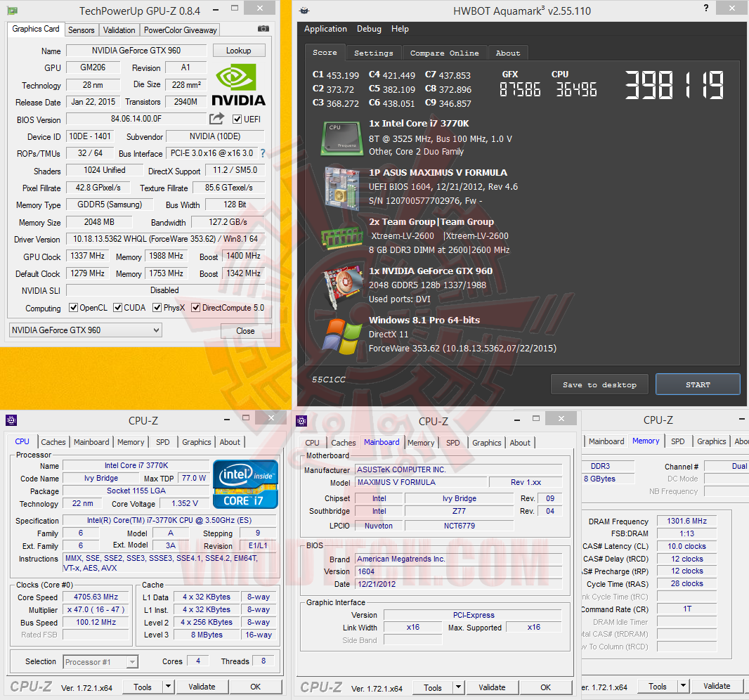Image resolution: width=749 pixels, height=700 pixels.
Task: Click the START benchmark button
Action: (x=698, y=384)
